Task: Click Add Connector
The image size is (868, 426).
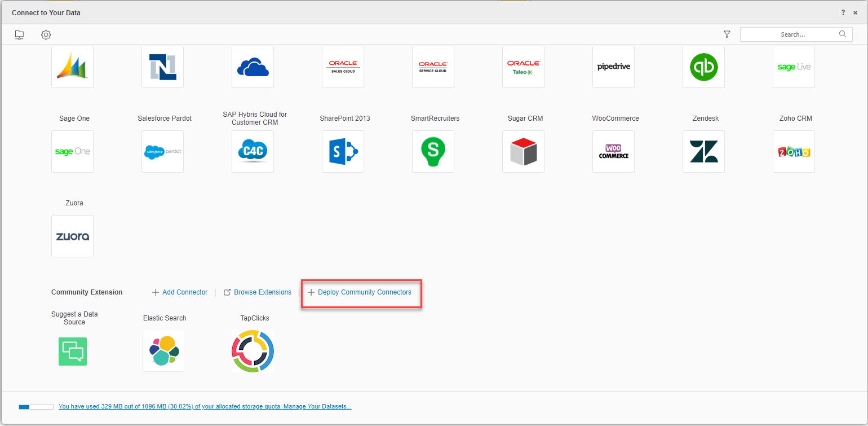Action: (x=180, y=292)
